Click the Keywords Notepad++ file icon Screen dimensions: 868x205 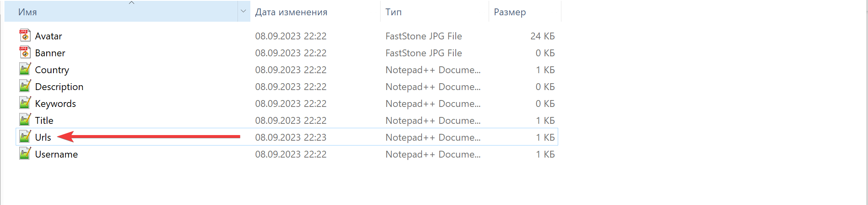pyautogui.click(x=25, y=103)
